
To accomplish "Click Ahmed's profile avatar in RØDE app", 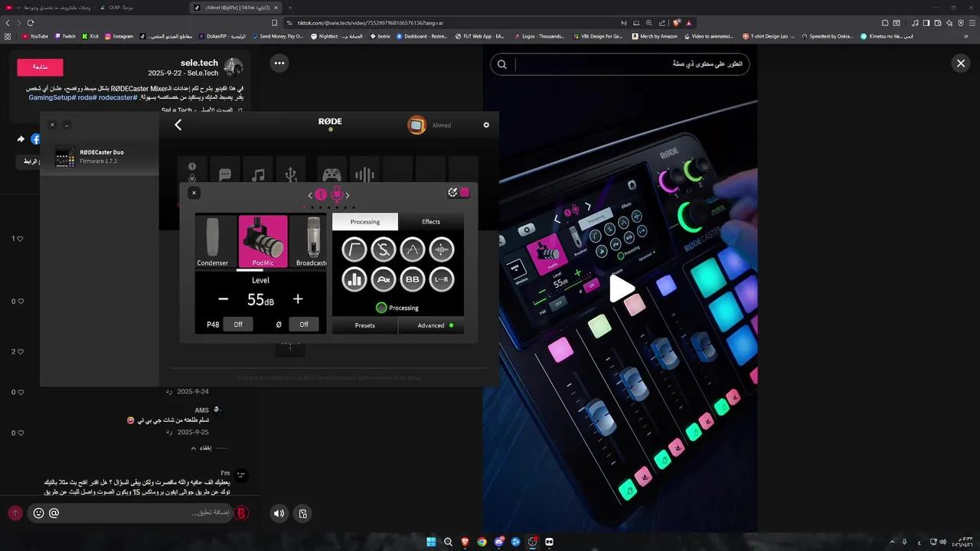I will (416, 125).
